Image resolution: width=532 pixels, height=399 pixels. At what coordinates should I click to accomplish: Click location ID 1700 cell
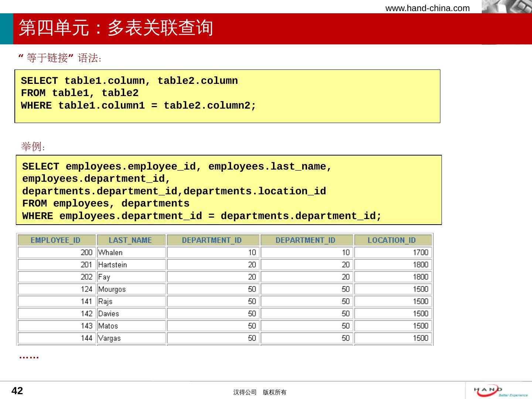pyautogui.click(x=392, y=253)
